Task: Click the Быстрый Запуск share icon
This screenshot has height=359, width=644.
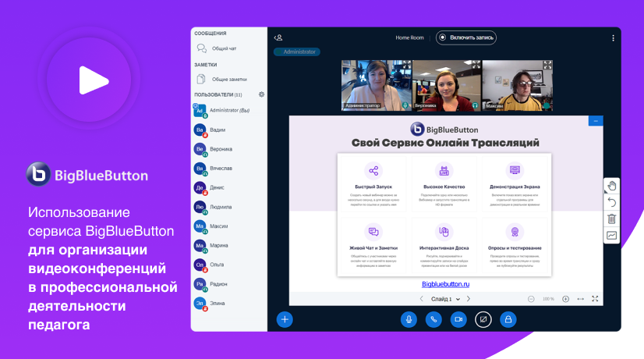Action: coord(373,171)
